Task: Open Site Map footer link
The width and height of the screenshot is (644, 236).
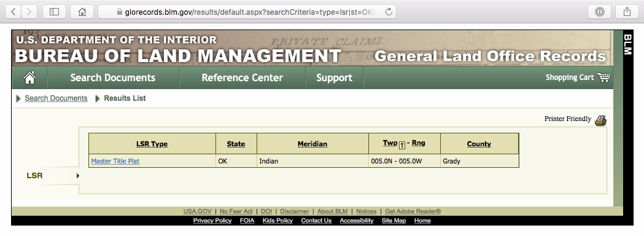Action: point(394,221)
